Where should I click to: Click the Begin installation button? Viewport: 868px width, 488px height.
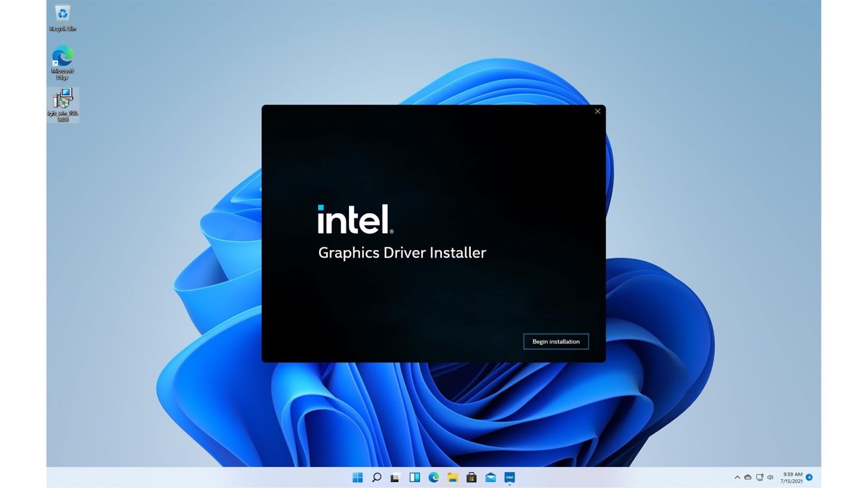tap(556, 342)
